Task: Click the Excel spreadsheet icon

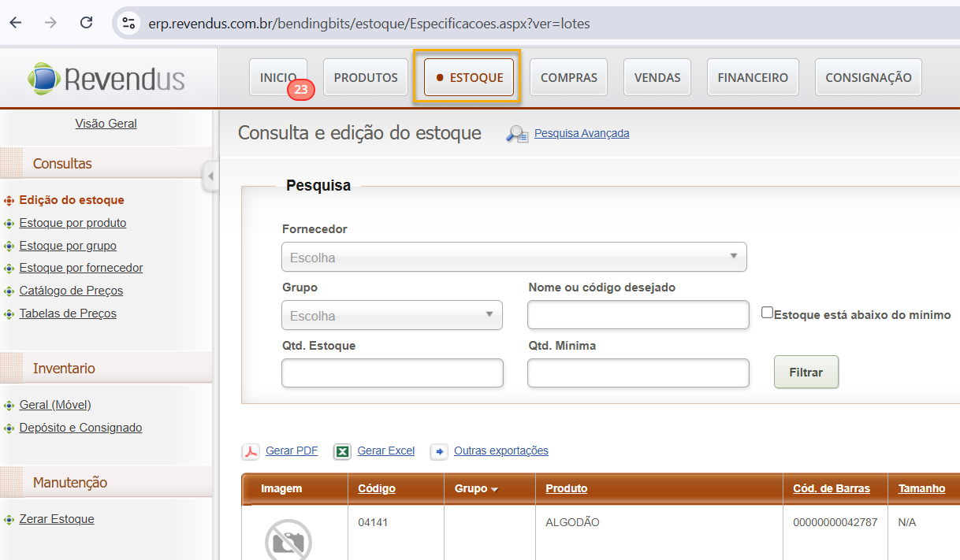Action: coord(342,451)
